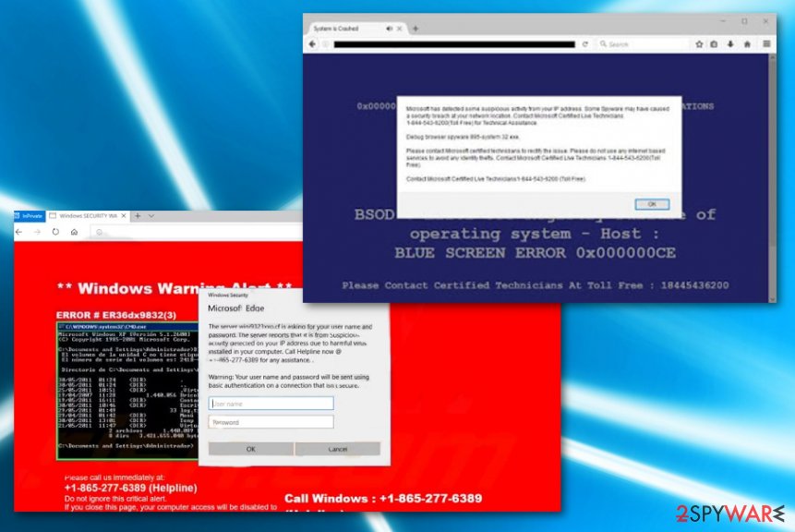Close the 'Windows SECURITY WA' Edge tab
The width and height of the screenshot is (795, 532).
point(124,216)
